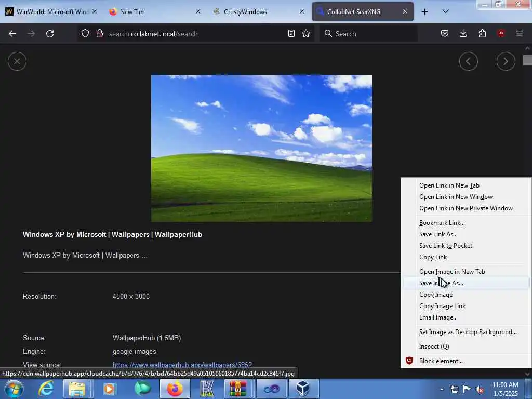
Task: Open the K application taskbar icon
Action: click(x=207, y=389)
